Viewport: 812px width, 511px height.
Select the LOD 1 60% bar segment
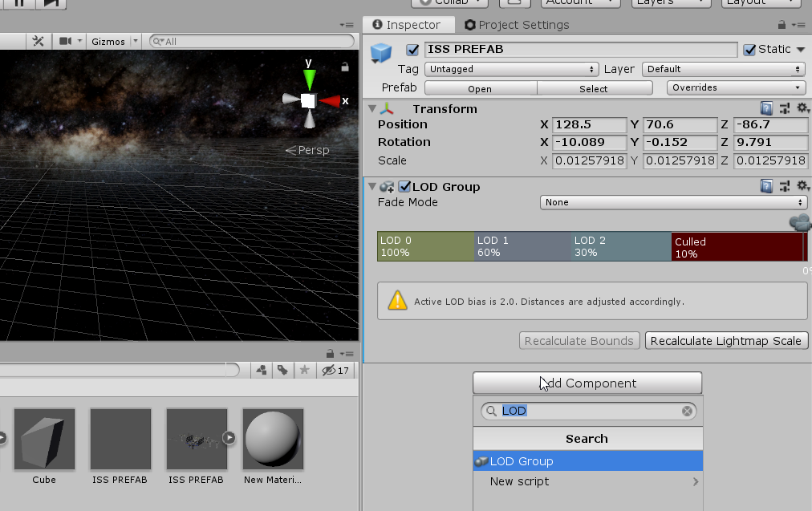[523, 246]
